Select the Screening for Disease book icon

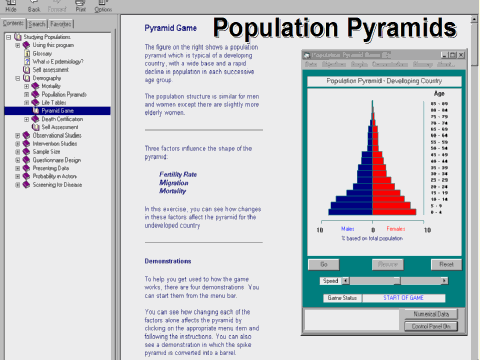click(x=26, y=185)
